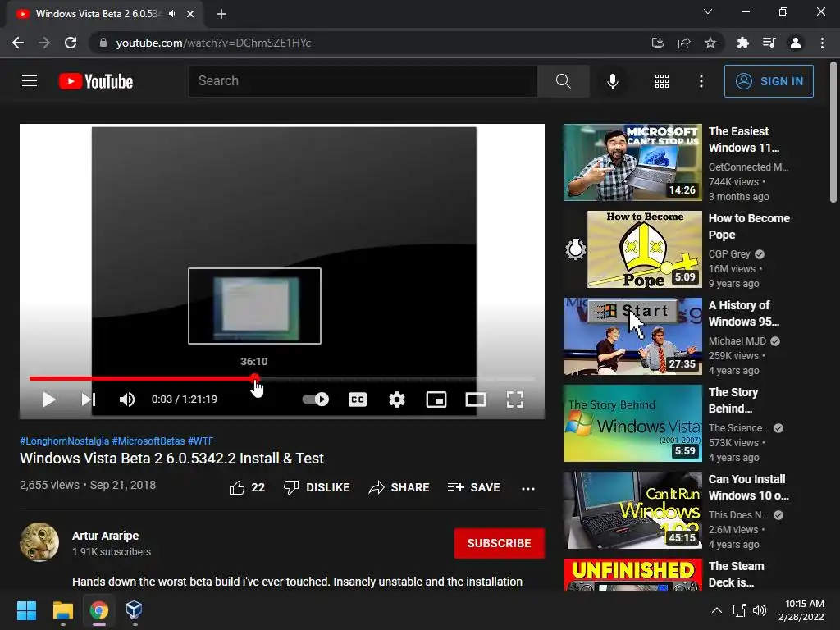Play the video

click(x=48, y=399)
